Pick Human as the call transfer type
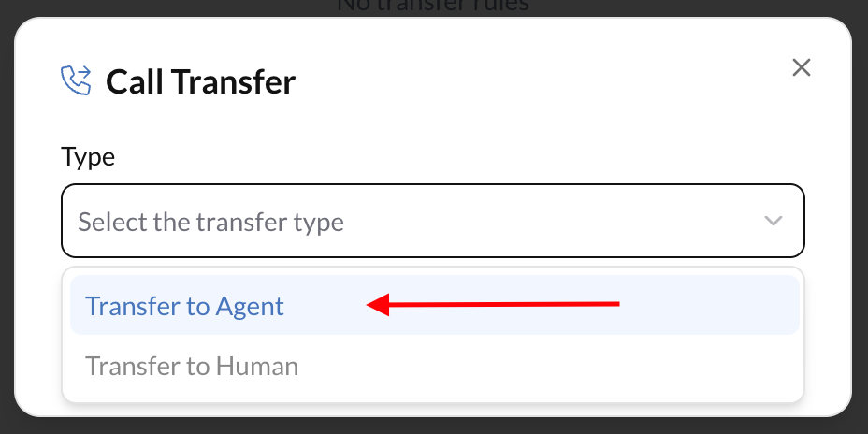The width and height of the screenshot is (868, 434). 192,366
